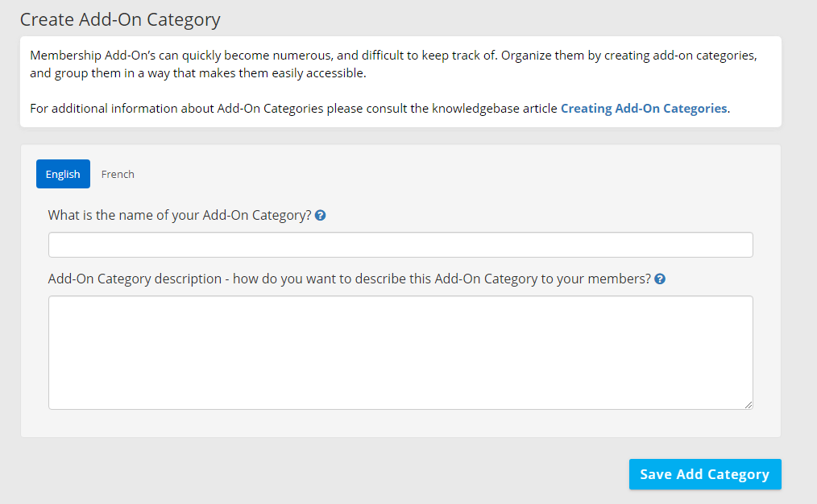Switch to the French language tab
Screen dimensions: 817x504
(118, 174)
